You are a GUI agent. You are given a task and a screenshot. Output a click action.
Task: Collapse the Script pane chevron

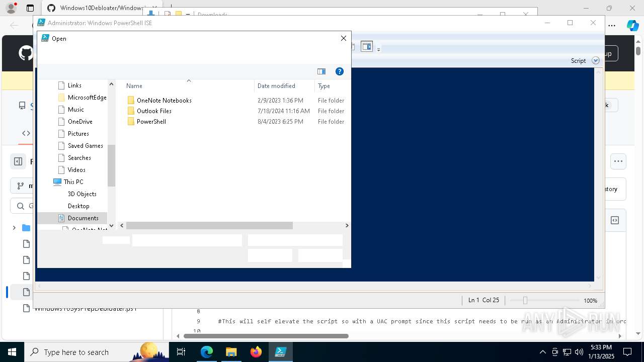pyautogui.click(x=596, y=60)
